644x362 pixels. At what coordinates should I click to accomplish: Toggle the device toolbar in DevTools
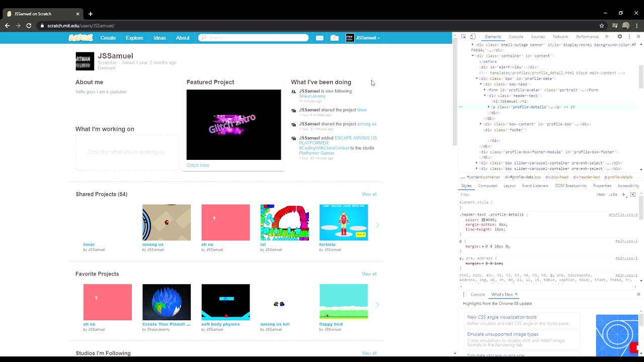472,37
